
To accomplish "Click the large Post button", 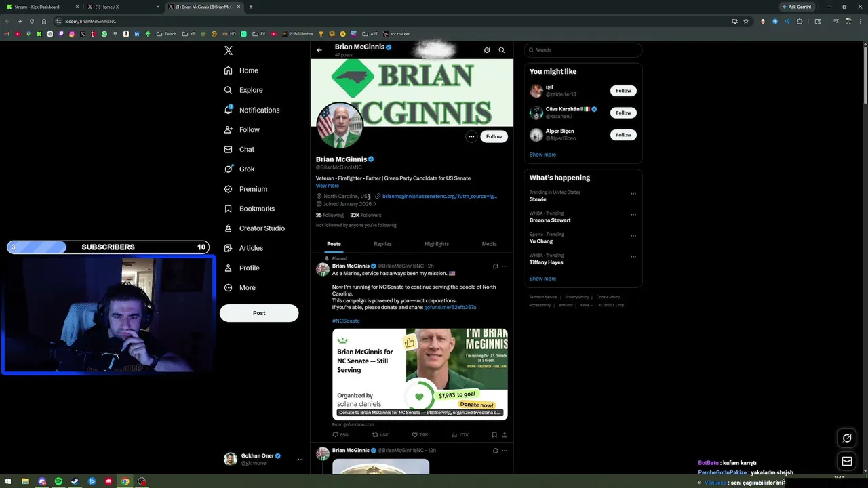I will (259, 313).
